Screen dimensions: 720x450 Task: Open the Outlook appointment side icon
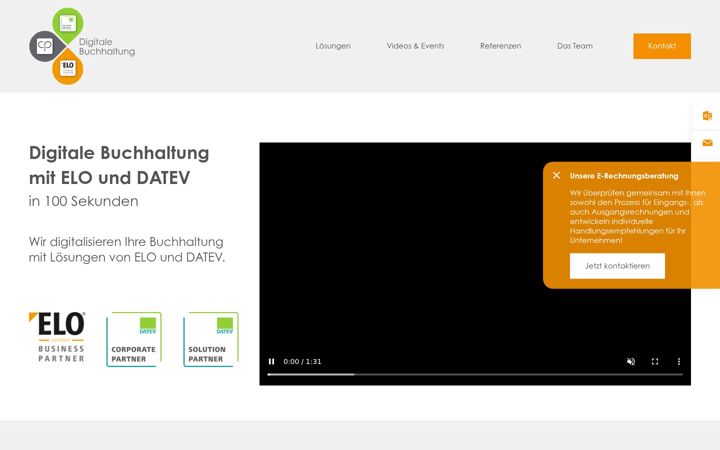tap(707, 116)
